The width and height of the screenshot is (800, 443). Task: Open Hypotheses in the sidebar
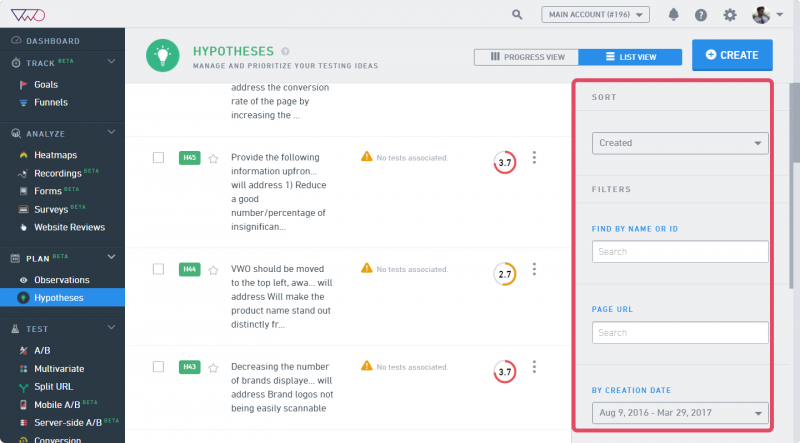click(62, 298)
